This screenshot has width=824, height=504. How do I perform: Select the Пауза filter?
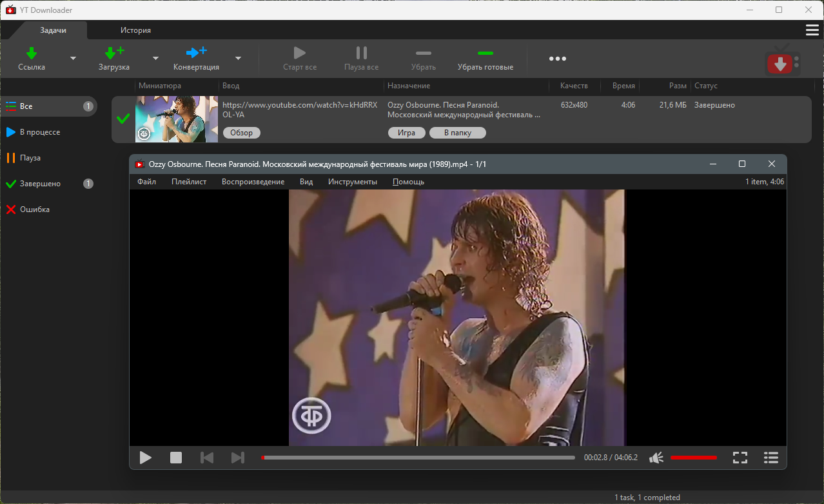click(x=49, y=158)
